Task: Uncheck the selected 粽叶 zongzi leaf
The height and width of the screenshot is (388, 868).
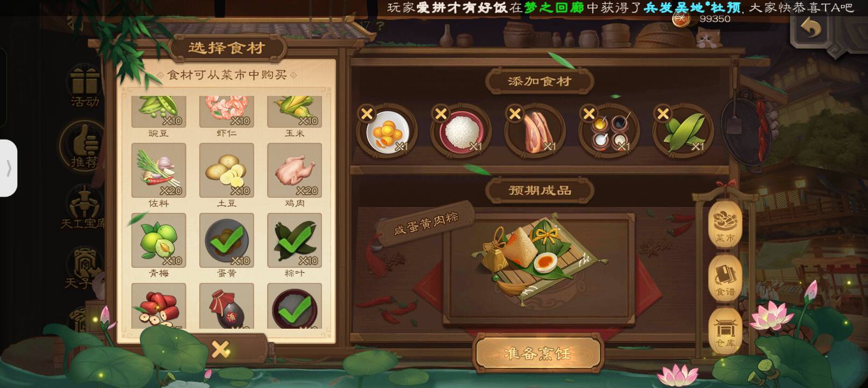Action: pyautogui.click(x=294, y=240)
